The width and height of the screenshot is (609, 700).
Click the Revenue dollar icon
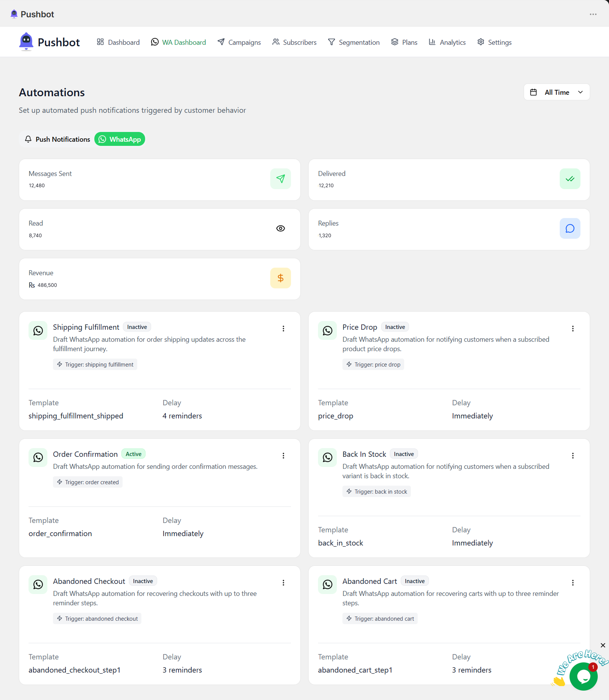click(280, 278)
